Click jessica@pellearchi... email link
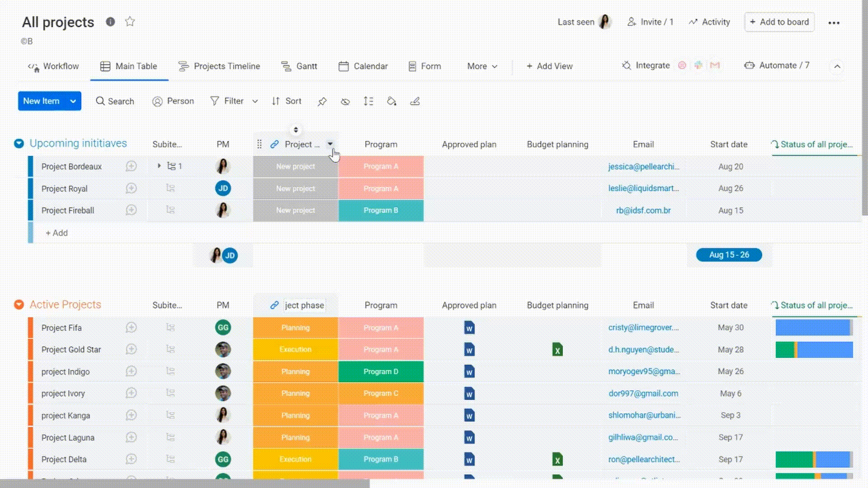The height and width of the screenshot is (488, 868). pos(643,167)
